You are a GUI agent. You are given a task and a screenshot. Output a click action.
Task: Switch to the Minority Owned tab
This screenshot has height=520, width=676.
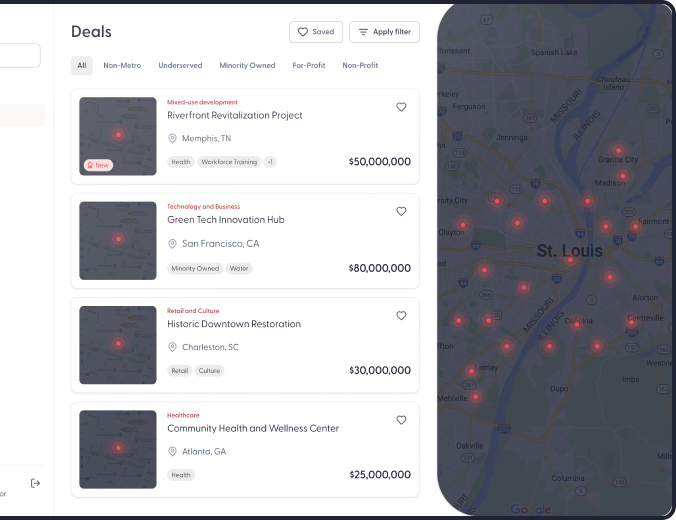247,66
